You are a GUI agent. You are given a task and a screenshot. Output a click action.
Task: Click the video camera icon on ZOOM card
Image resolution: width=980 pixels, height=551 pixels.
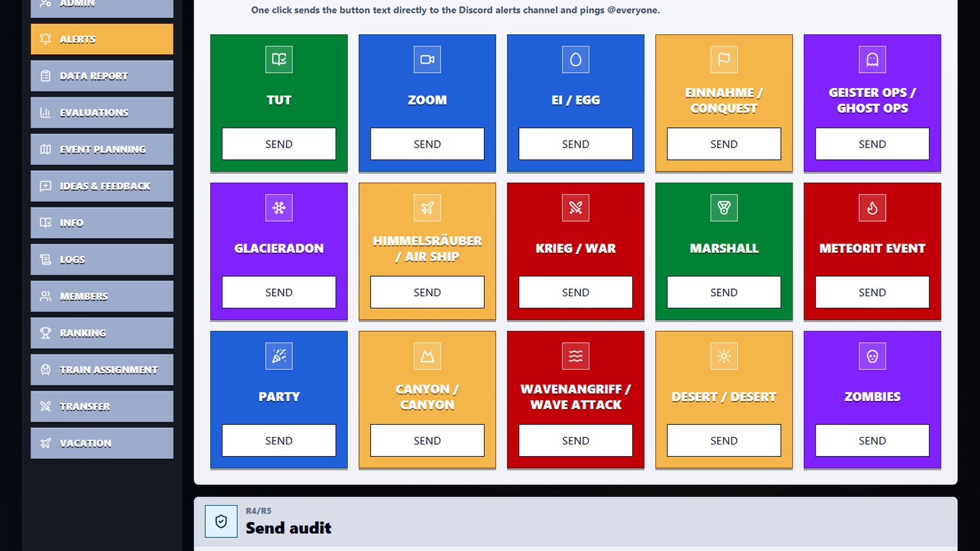point(427,59)
